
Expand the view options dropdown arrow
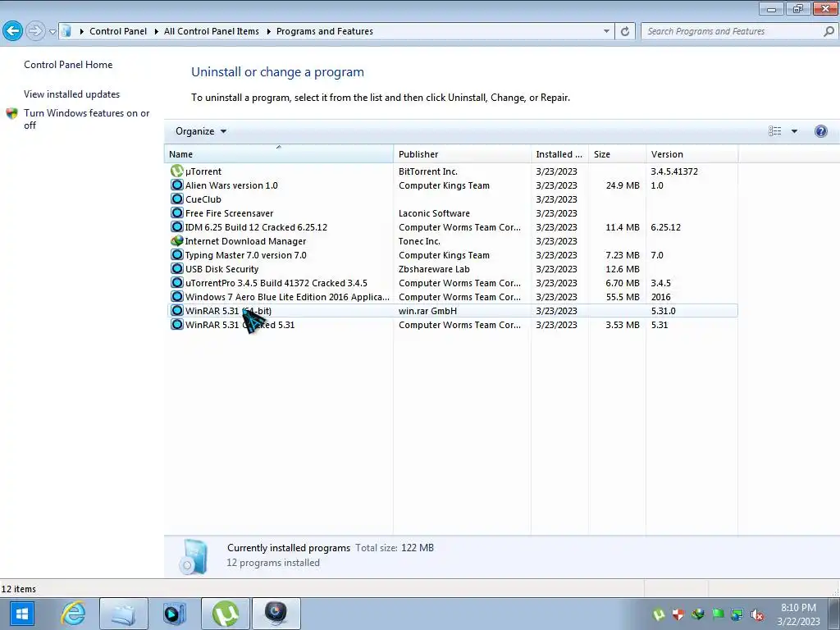tap(794, 131)
